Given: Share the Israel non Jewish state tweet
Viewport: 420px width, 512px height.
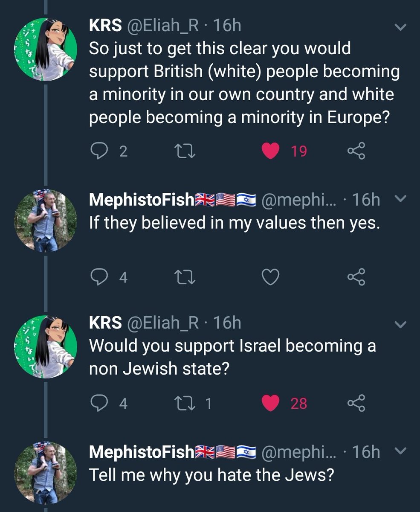Looking at the screenshot, I should point(356,403).
